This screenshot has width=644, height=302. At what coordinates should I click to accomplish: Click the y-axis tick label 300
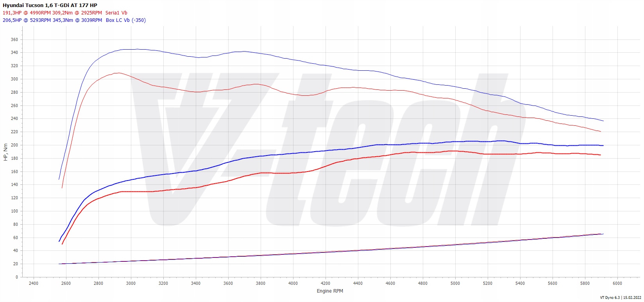[14, 79]
